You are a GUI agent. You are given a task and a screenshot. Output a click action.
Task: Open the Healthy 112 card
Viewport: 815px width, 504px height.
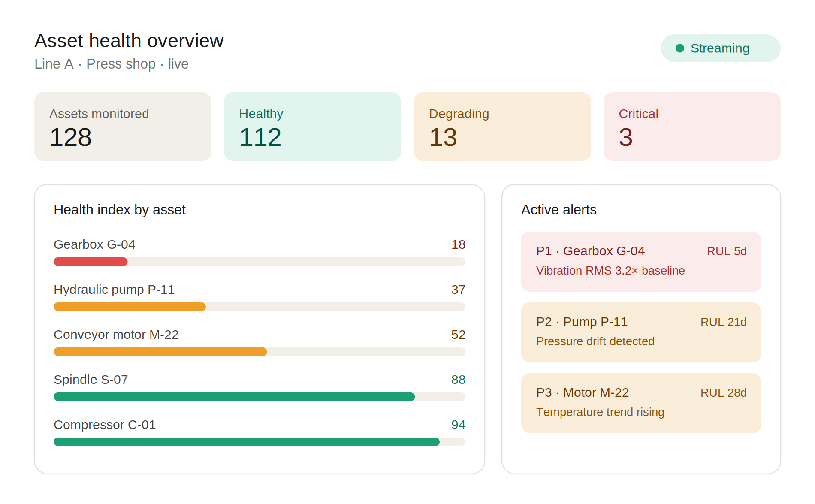tap(312, 127)
